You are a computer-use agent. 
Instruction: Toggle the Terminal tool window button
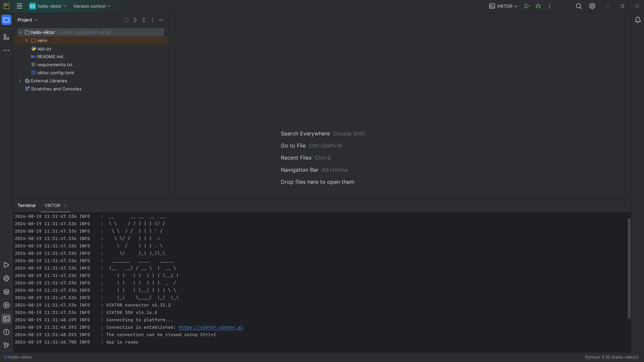pyautogui.click(x=6, y=319)
